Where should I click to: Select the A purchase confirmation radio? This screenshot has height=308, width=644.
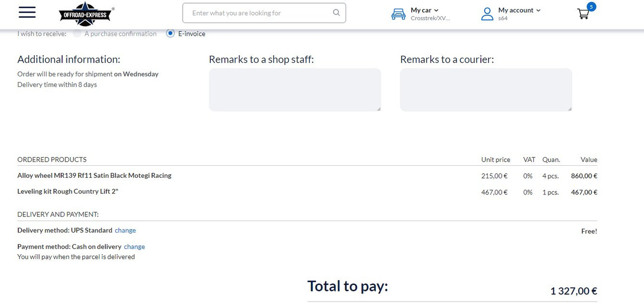[77, 34]
